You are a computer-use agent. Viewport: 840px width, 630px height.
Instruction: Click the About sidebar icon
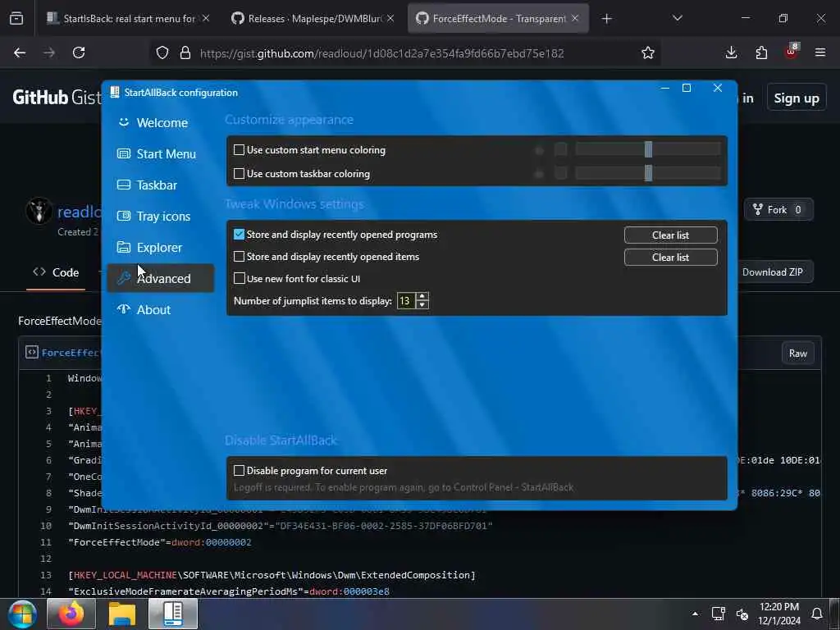click(124, 309)
